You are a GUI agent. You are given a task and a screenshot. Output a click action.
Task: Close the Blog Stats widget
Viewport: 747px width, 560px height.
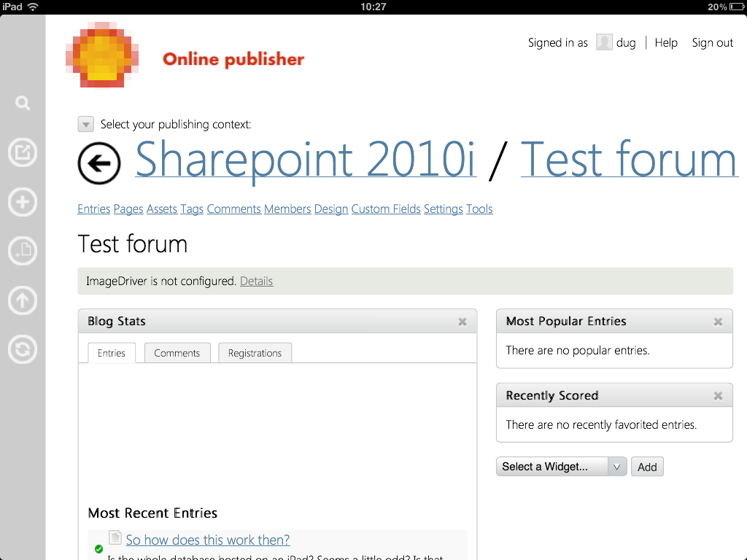(x=462, y=322)
